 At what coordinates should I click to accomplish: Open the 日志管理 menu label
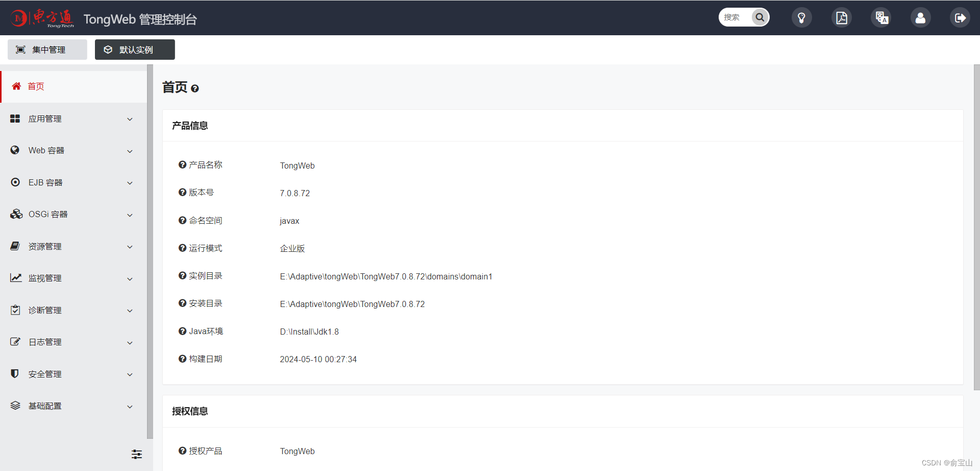[45, 342]
